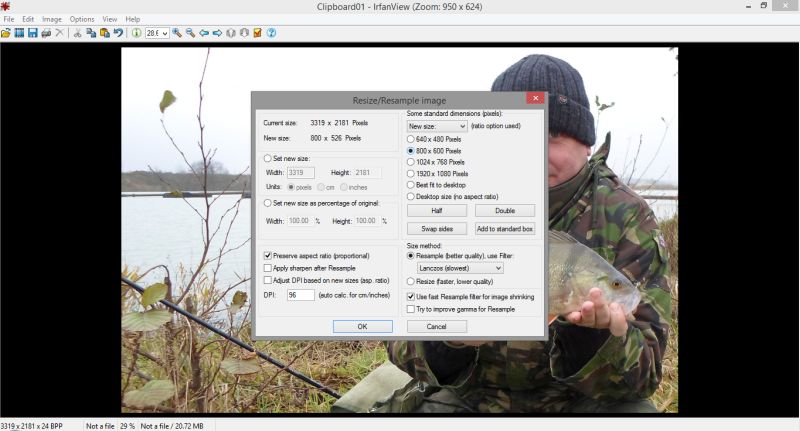Open the Image menu
800x431 pixels.
click(52, 19)
